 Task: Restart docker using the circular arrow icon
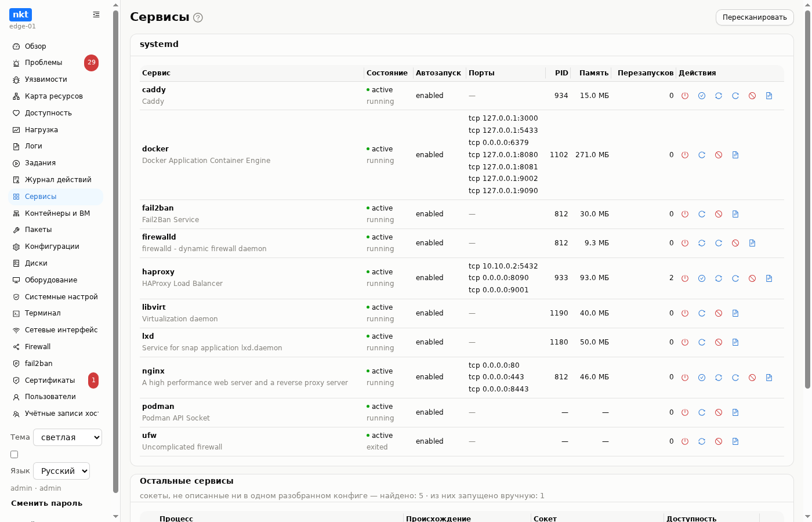[702, 155]
